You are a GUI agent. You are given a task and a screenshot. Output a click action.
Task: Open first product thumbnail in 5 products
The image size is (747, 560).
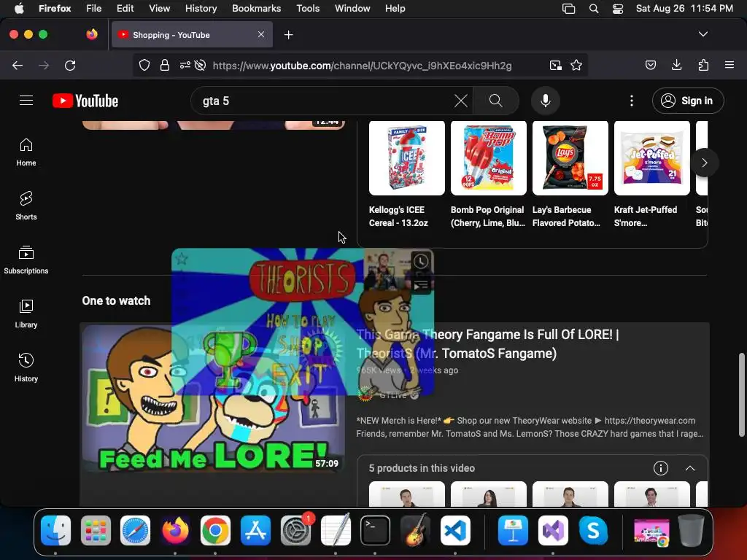(407, 494)
